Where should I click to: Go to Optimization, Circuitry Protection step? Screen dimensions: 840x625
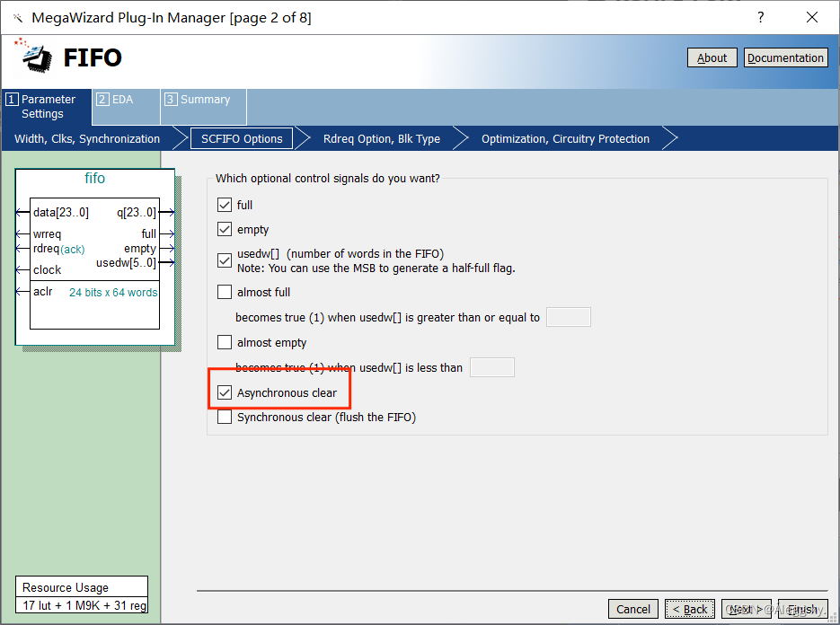565,138
